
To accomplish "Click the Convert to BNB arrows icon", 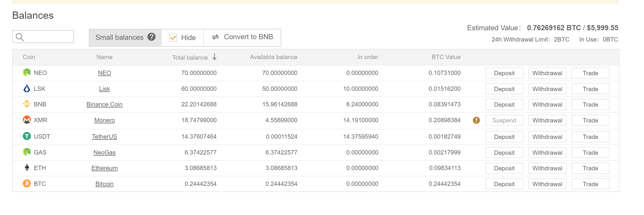I will 216,37.
